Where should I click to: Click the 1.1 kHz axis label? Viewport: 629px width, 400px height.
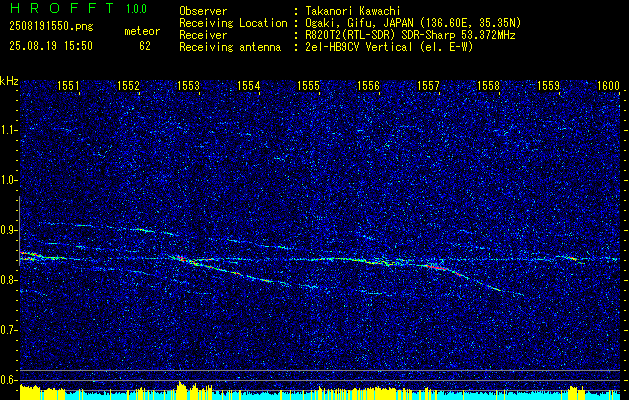pos(8,130)
